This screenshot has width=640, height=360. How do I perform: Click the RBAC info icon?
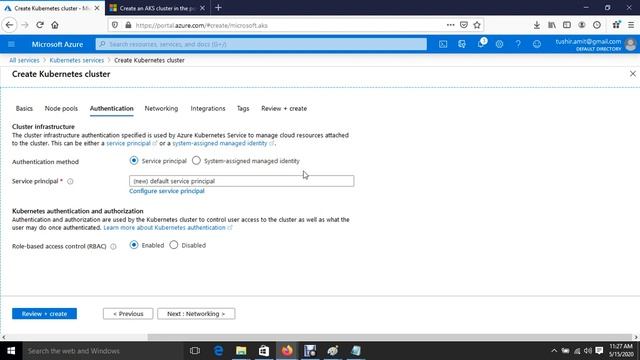click(x=113, y=247)
